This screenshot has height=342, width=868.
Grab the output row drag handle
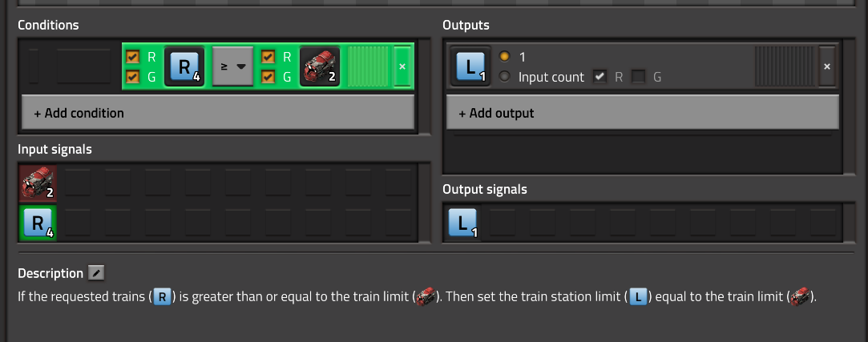783,66
